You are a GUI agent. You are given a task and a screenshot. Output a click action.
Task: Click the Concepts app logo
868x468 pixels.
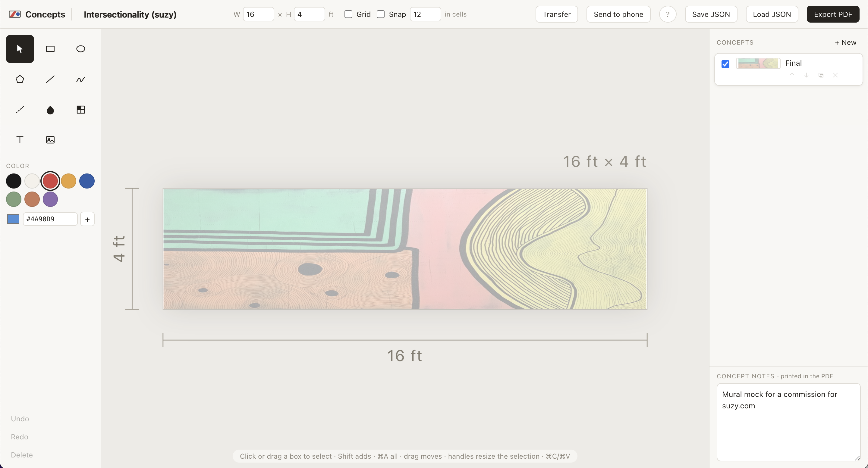pyautogui.click(x=14, y=14)
